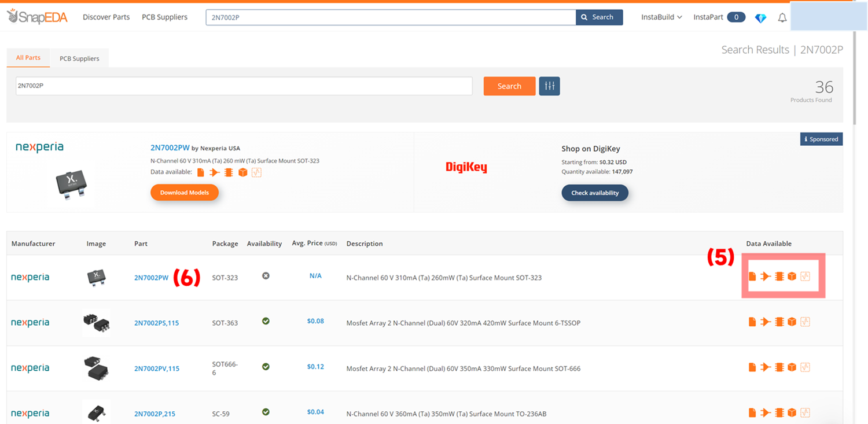The image size is (868, 424).
Task: Click the datasheet icon for 2N7002P,215
Action: tap(752, 412)
